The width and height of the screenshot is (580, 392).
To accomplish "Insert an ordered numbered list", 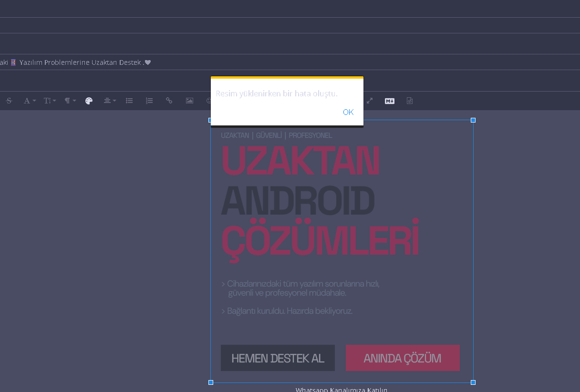I will click(x=149, y=101).
